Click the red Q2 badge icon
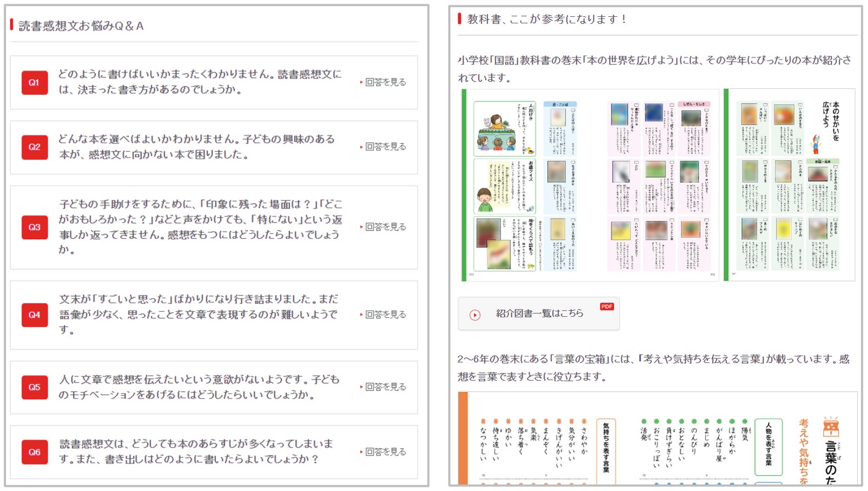The width and height of the screenshot is (868, 491). (x=35, y=147)
